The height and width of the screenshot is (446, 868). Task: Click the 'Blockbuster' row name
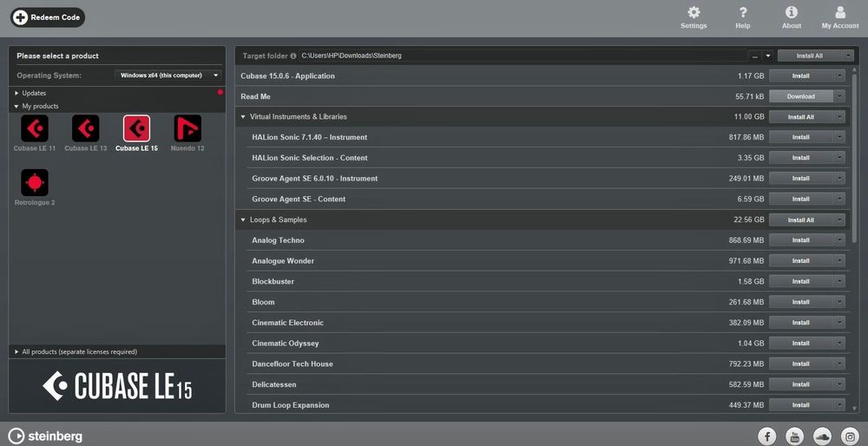point(273,281)
